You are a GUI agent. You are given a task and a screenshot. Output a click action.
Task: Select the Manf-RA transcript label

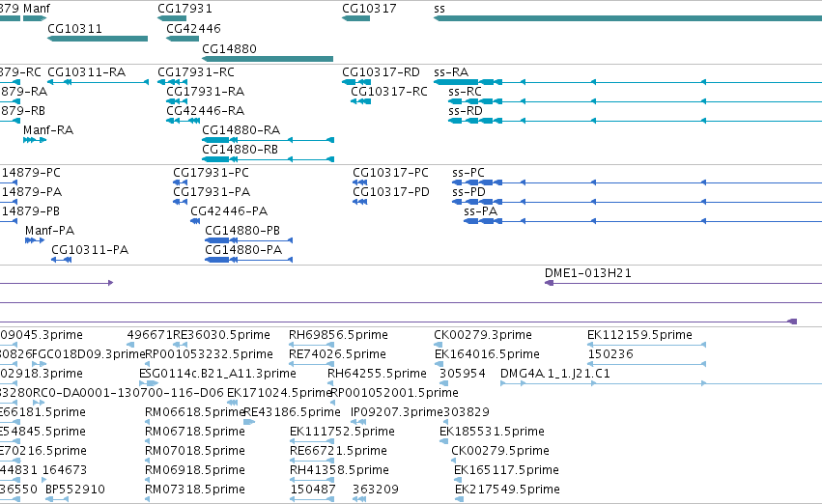click(48, 130)
